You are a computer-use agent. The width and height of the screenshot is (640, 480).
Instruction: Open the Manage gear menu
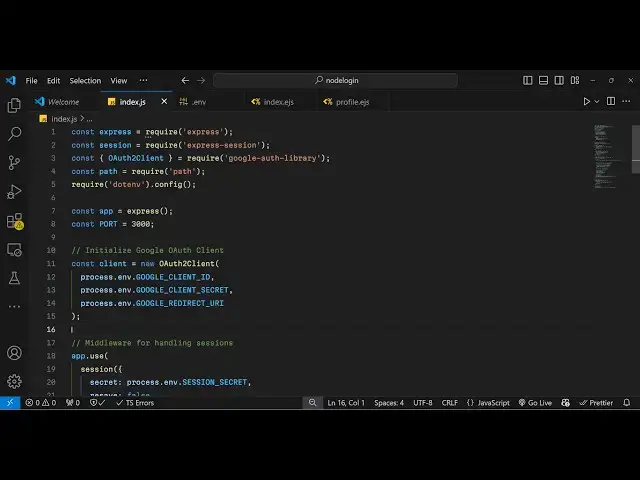coord(14,381)
